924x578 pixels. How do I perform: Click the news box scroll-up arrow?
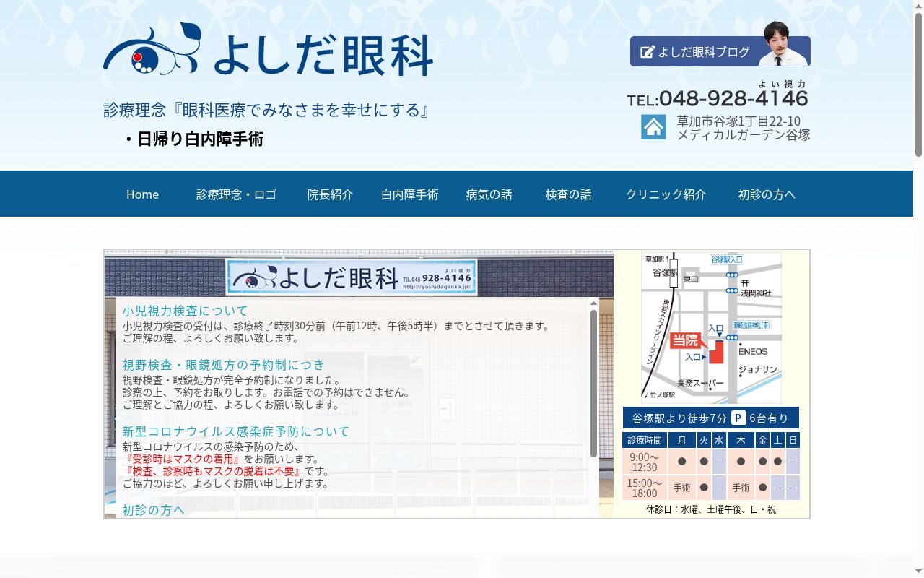pos(594,303)
